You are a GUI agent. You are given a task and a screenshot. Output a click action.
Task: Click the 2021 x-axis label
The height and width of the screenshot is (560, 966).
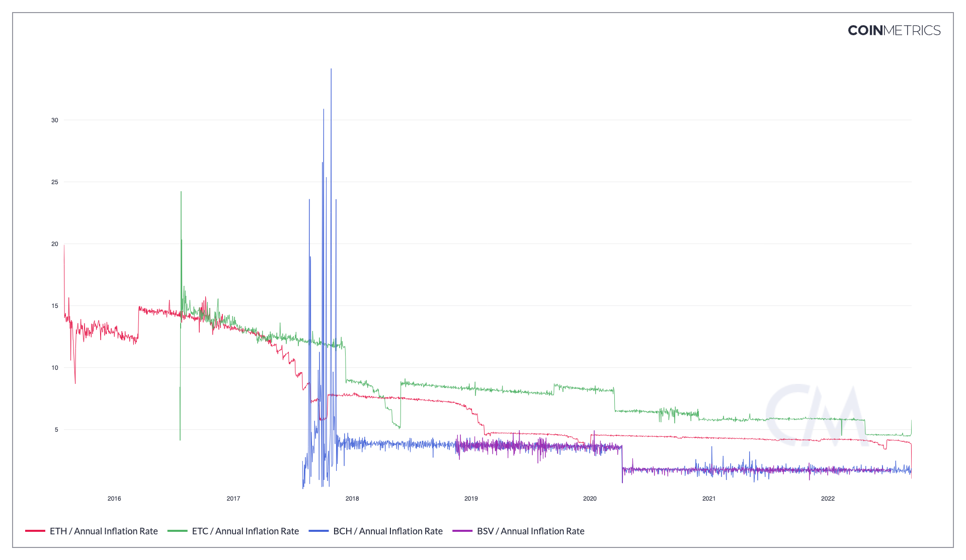coord(708,499)
